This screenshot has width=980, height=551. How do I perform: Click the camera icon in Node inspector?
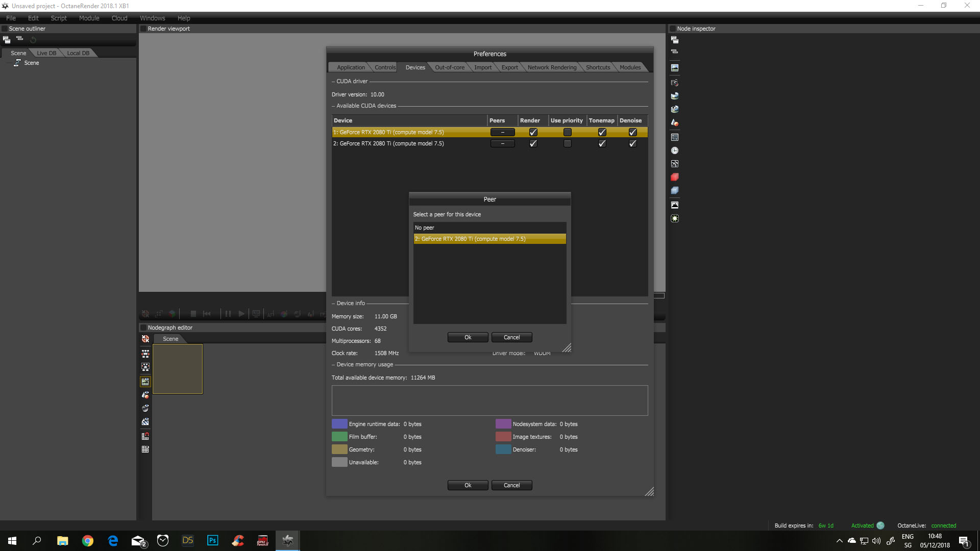[x=674, y=83]
